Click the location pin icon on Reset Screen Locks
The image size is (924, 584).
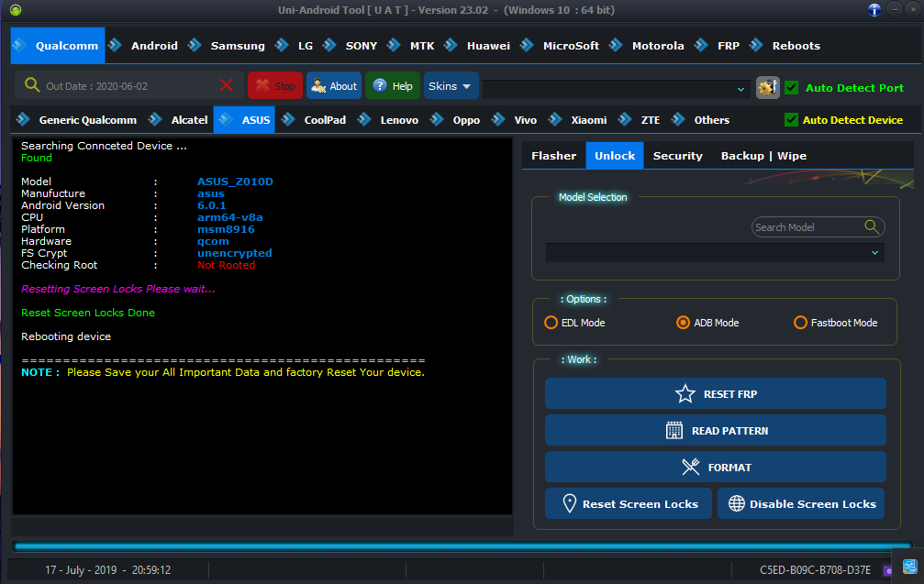tap(569, 503)
